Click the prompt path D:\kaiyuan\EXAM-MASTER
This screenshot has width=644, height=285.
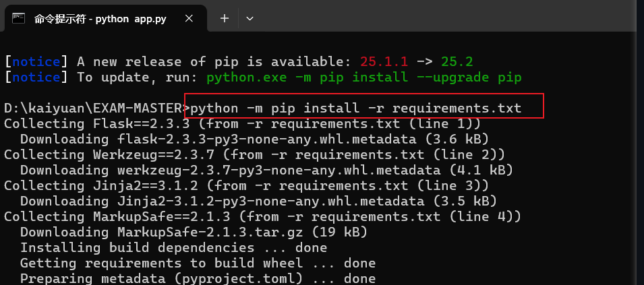[x=93, y=108]
